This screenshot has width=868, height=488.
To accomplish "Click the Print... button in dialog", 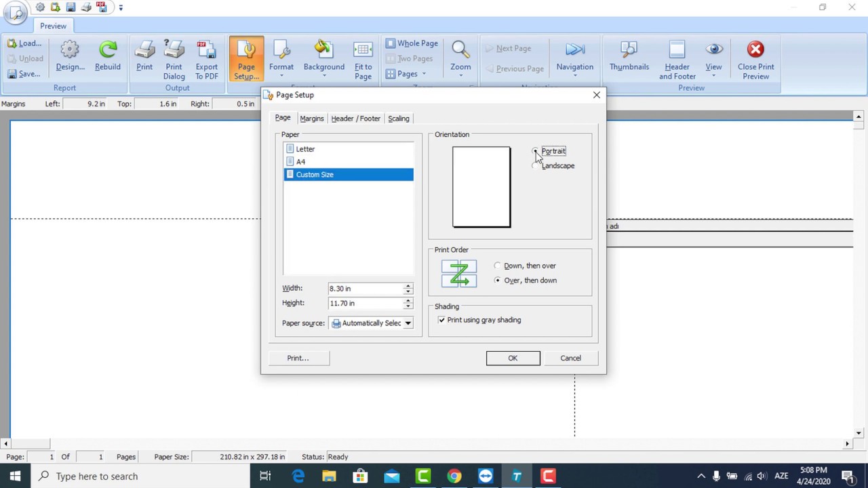I will [x=298, y=358].
